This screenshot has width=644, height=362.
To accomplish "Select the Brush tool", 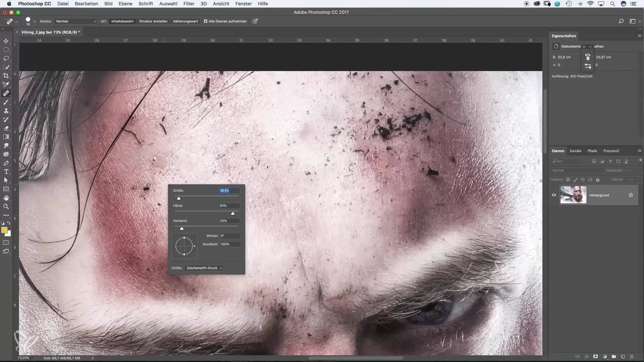I will pos(6,102).
